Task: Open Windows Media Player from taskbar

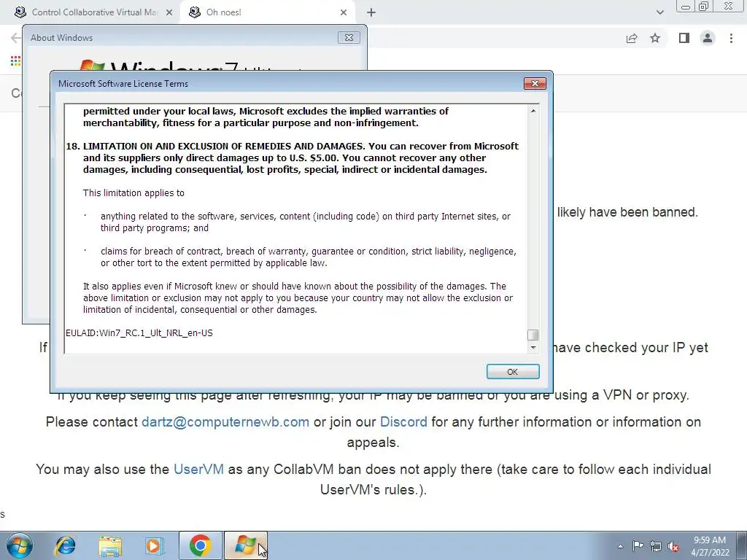Action: [x=155, y=545]
